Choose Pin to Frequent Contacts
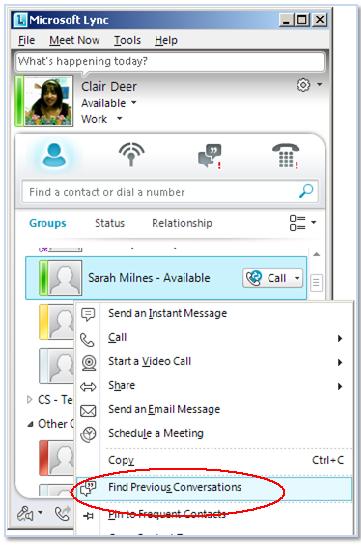Screen dimensions: 361x547 tap(214, 514)
